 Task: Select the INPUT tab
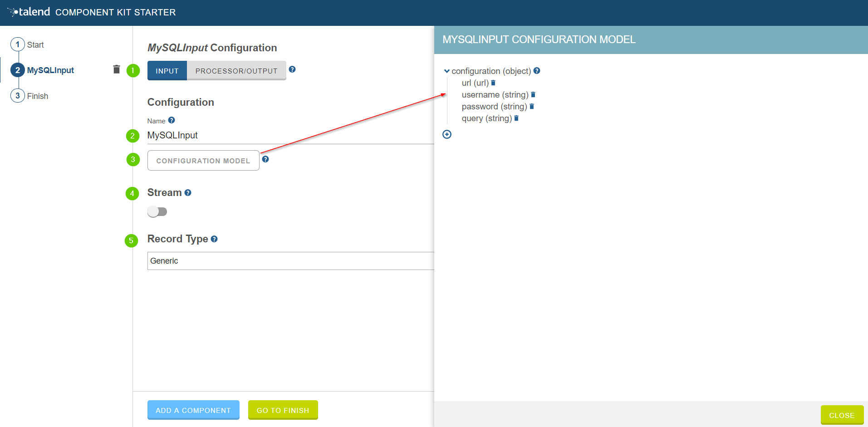click(167, 71)
